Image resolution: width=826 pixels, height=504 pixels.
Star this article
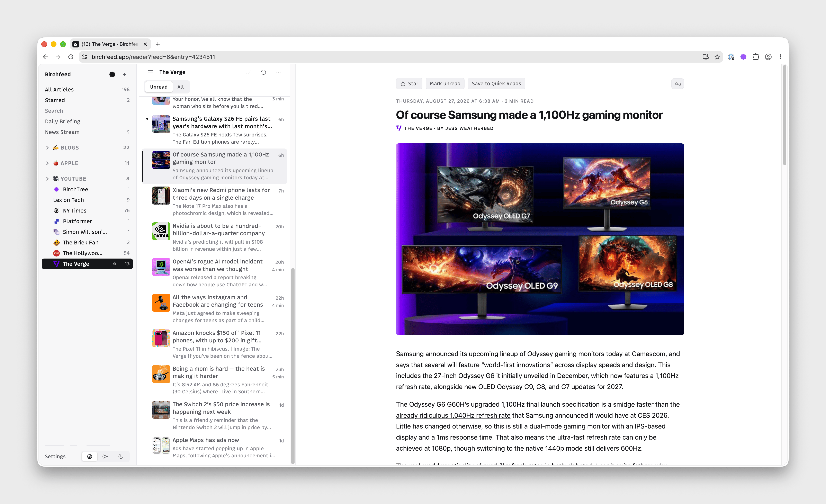[x=409, y=84]
